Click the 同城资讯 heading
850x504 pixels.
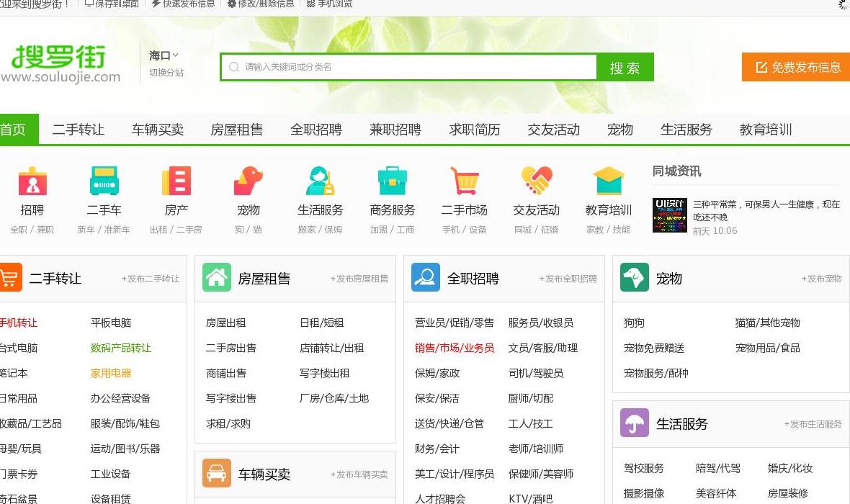(676, 171)
